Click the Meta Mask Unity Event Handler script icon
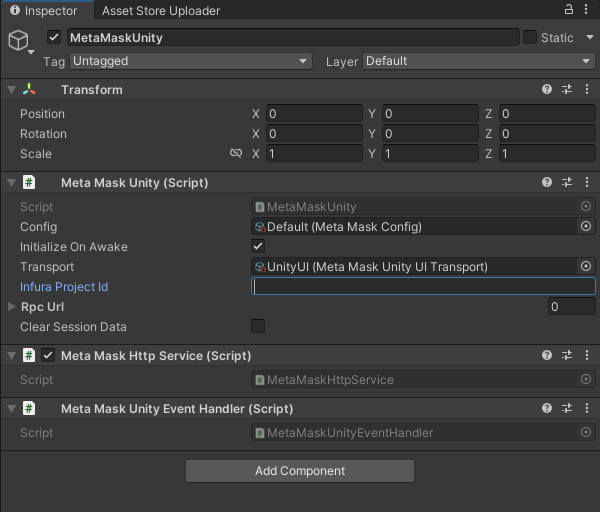 click(x=29, y=408)
